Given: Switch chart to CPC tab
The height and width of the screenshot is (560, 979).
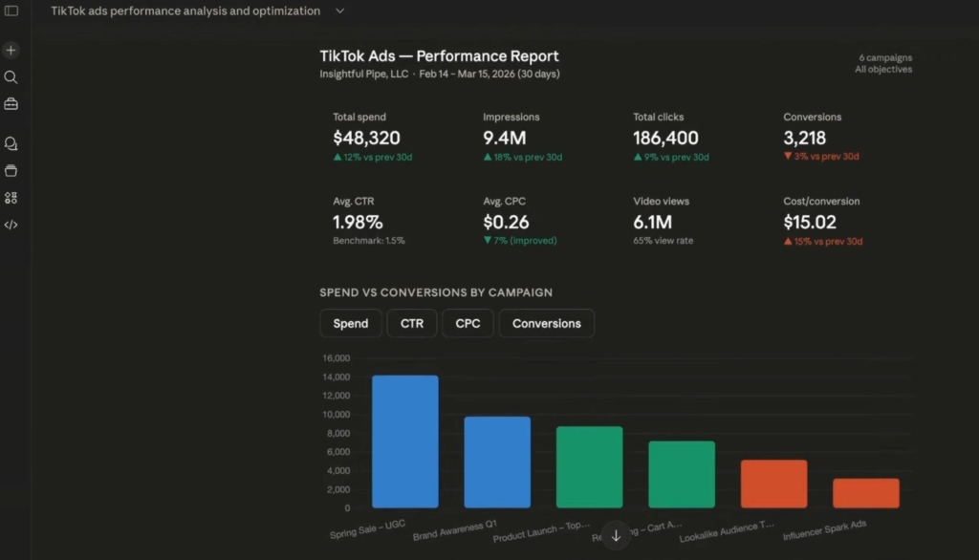Looking at the screenshot, I should [468, 323].
